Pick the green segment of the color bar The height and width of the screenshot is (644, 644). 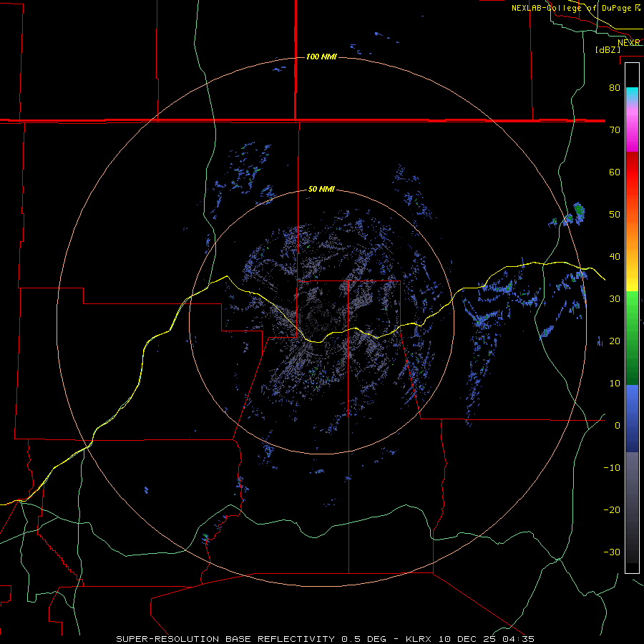(632, 337)
